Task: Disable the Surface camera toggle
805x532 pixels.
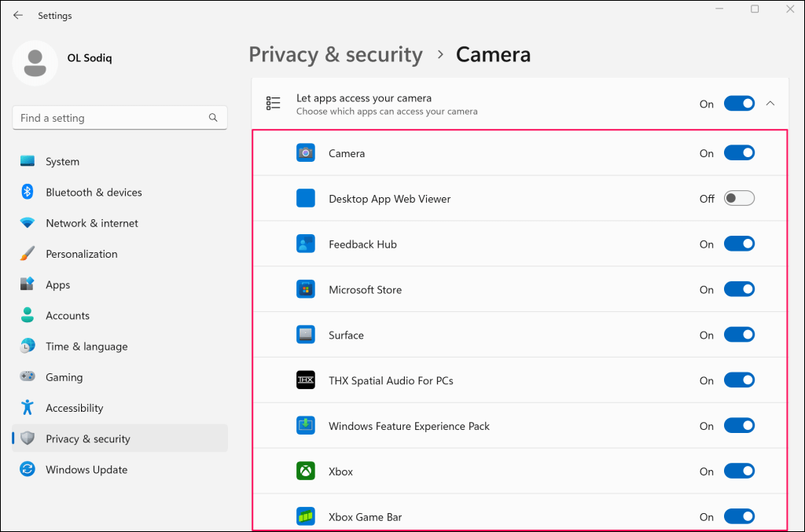Action: coord(739,336)
